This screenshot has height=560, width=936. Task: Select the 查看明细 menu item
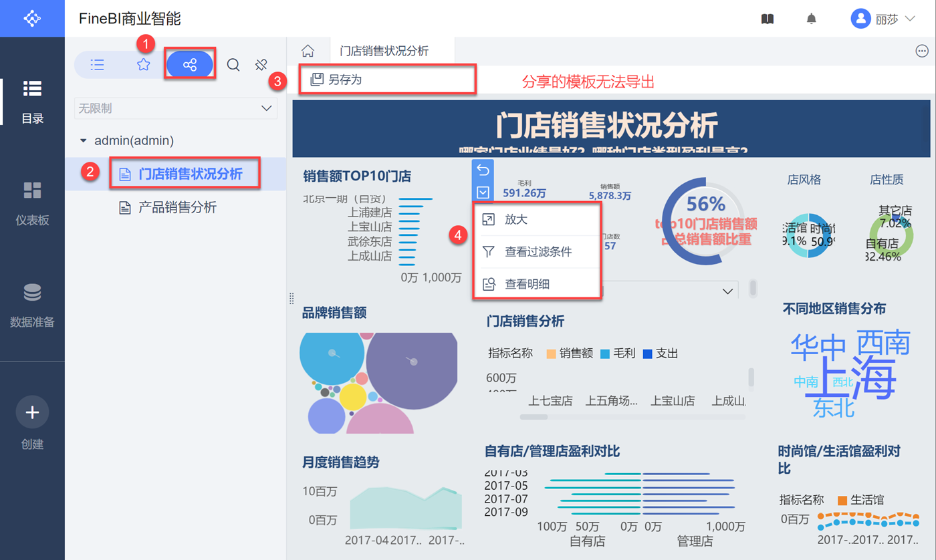(x=538, y=284)
